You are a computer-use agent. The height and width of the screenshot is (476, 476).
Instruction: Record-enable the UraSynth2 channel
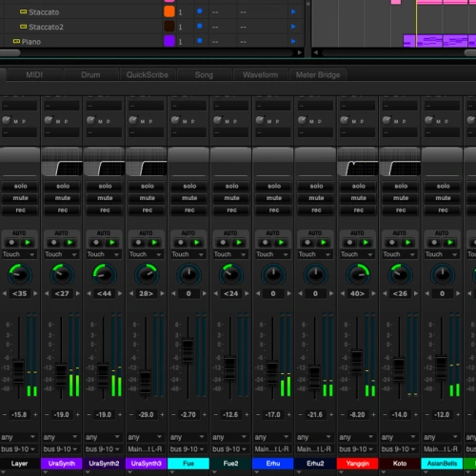105,210
